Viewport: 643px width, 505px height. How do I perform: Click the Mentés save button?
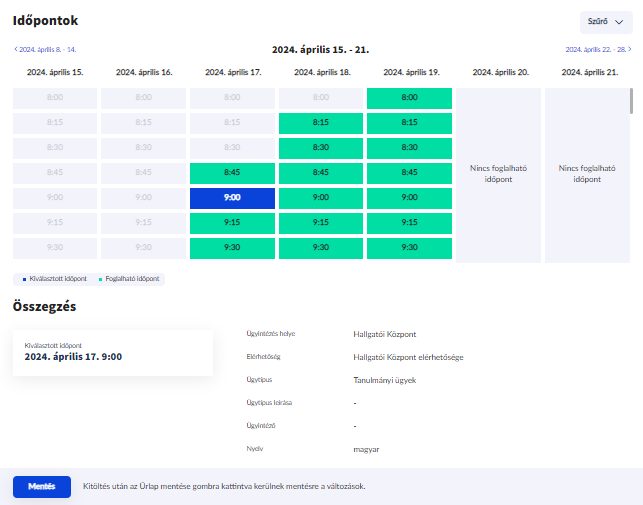pos(41,487)
